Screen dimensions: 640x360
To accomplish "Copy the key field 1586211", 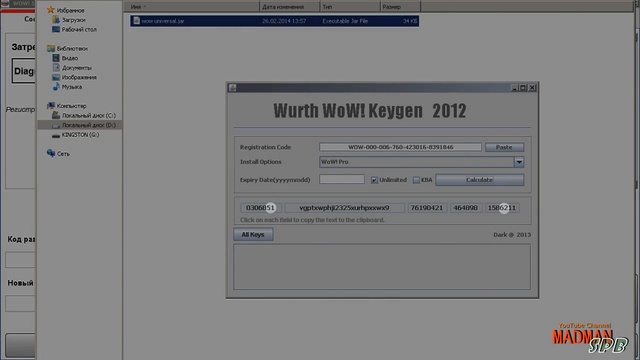I will (x=502, y=208).
